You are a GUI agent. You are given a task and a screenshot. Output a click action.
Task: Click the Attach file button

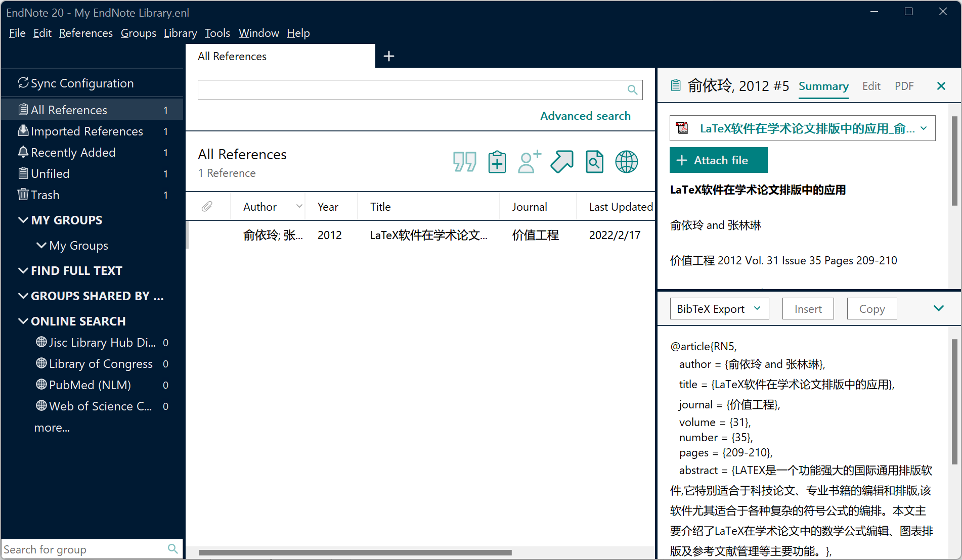tap(718, 160)
